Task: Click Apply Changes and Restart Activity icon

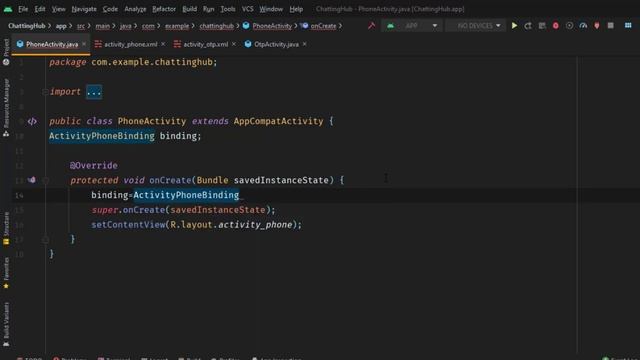Action: pos(528,26)
